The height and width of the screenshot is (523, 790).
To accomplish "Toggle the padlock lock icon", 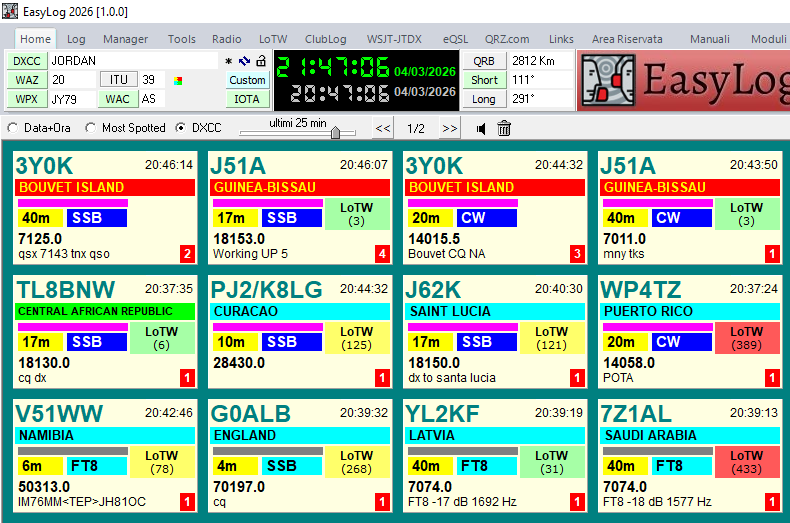I will click(x=260, y=61).
